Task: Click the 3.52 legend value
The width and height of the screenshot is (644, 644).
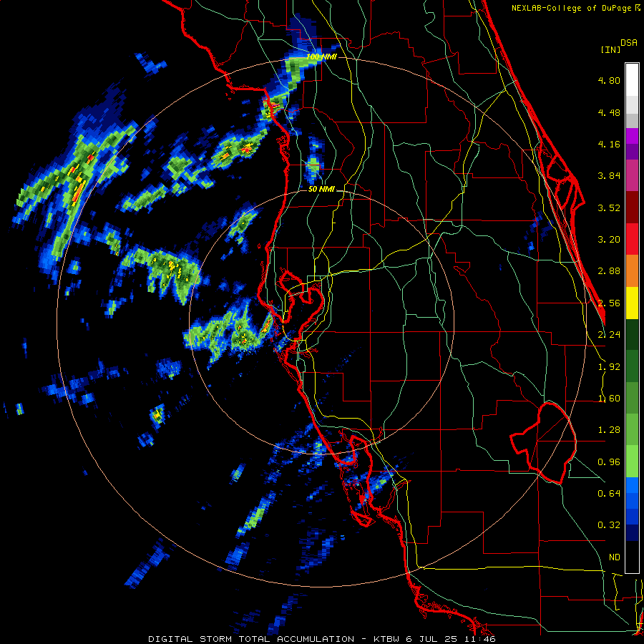Action: (609, 208)
